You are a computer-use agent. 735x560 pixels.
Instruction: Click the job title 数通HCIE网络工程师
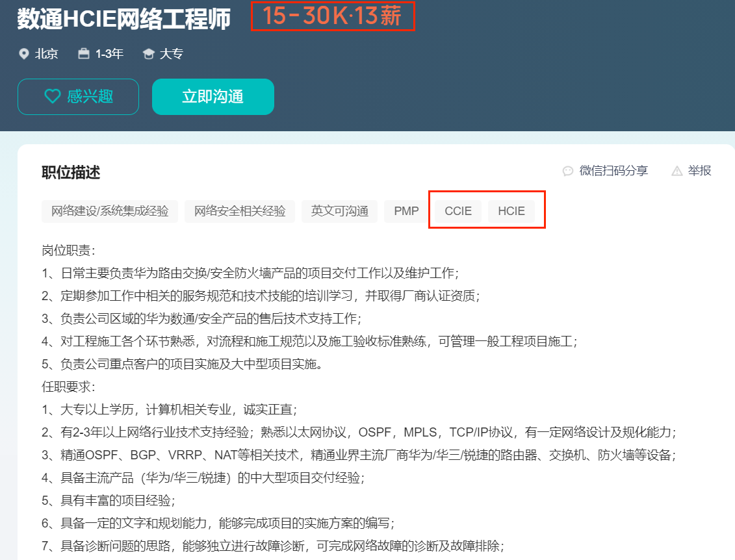coord(123,19)
